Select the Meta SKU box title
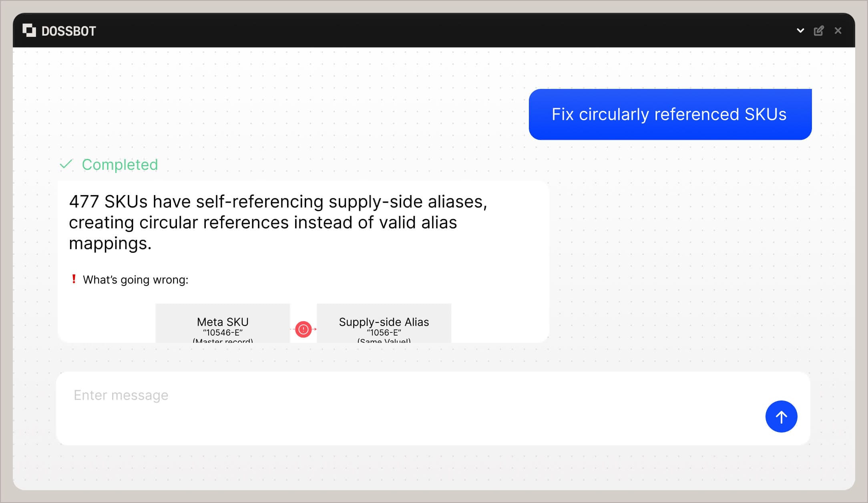The image size is (868, 503). coord(223,322)
